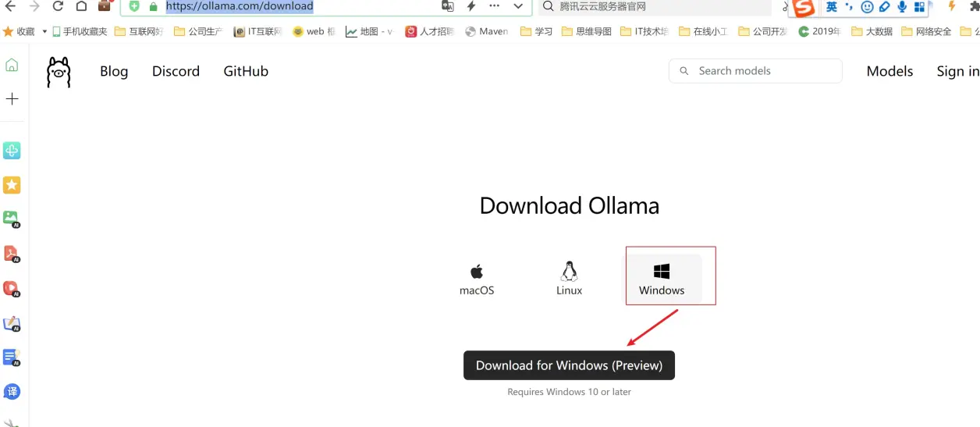Image resolution: width=980 pixels, height=427 pixels.
Task: Open the blue translate sidebar icon
Action: pos(12,392)
